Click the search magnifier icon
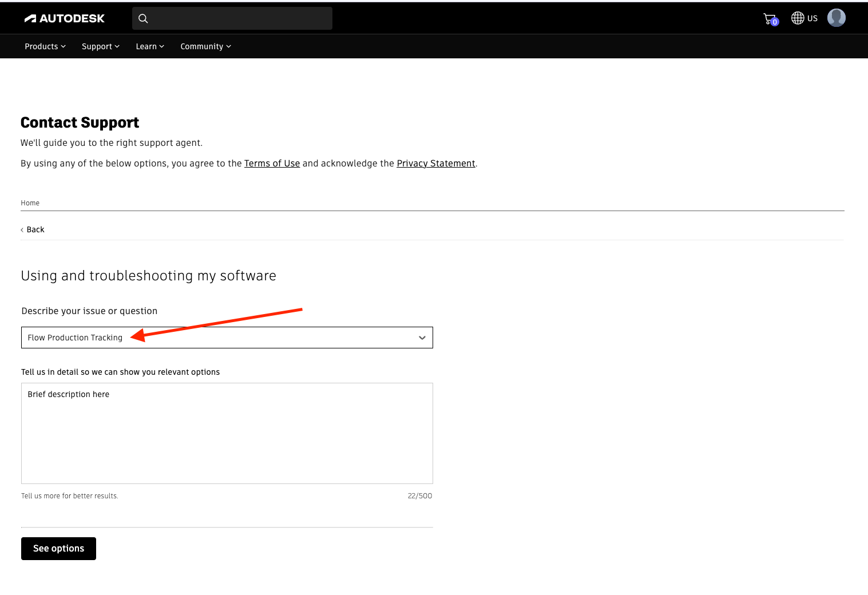 tap(142, 18)
